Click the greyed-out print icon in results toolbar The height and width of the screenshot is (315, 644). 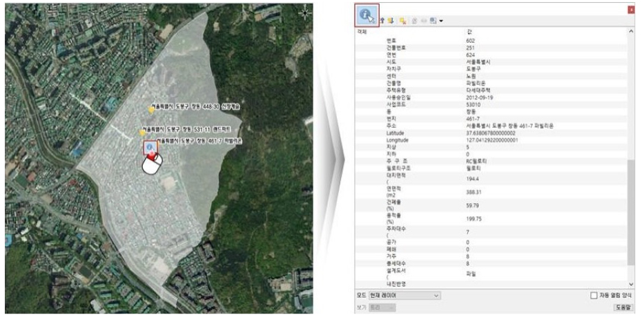423,21
